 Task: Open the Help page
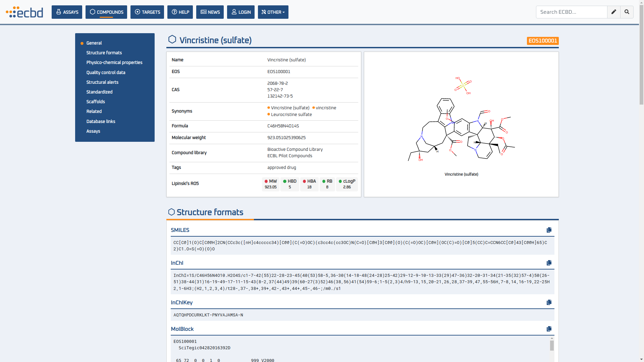click(180, 12)
